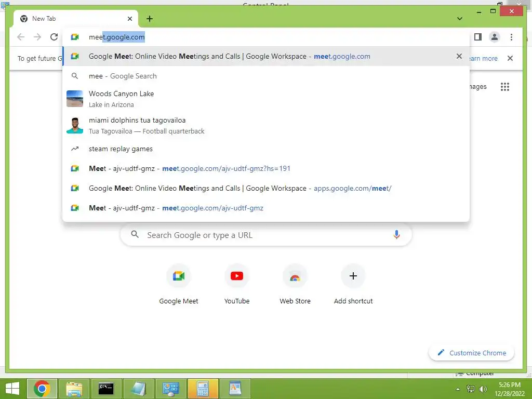Image resolution: width=532 pixels, height=399 pixels.
Task: Open the WordPad taskbar icon
Action: pos(235,389)
